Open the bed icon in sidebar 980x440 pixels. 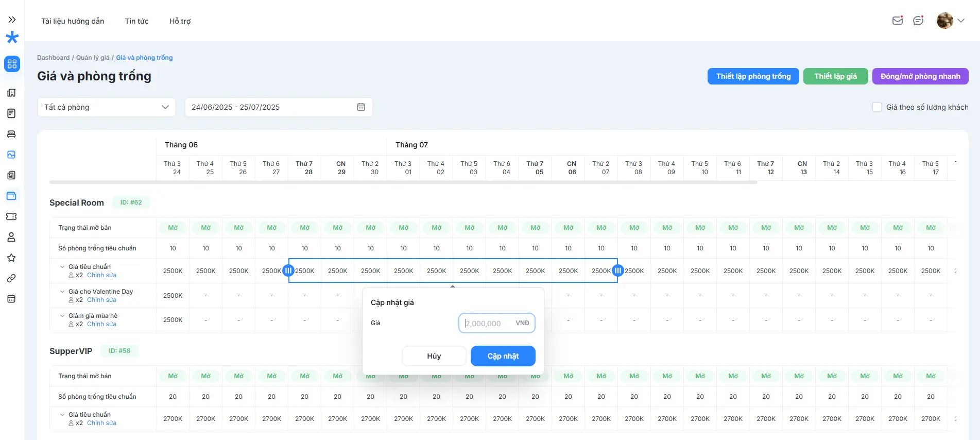[x=11, y=134]
